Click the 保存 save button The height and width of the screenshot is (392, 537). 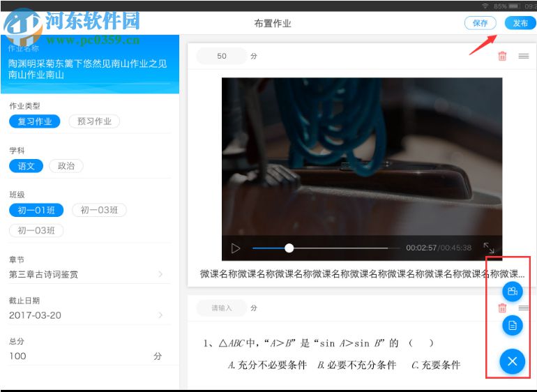point(480,23)
